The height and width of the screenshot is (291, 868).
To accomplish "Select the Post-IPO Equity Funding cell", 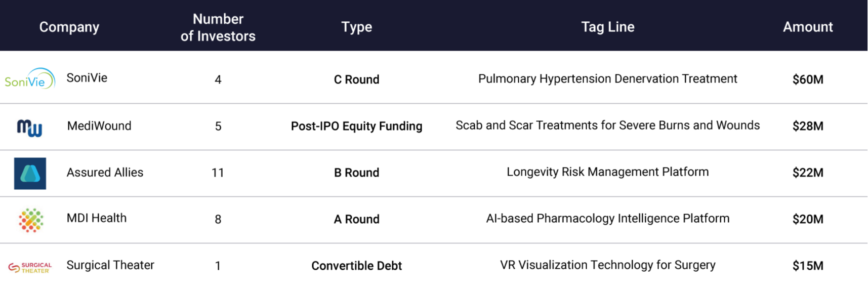I will [356, 126].
